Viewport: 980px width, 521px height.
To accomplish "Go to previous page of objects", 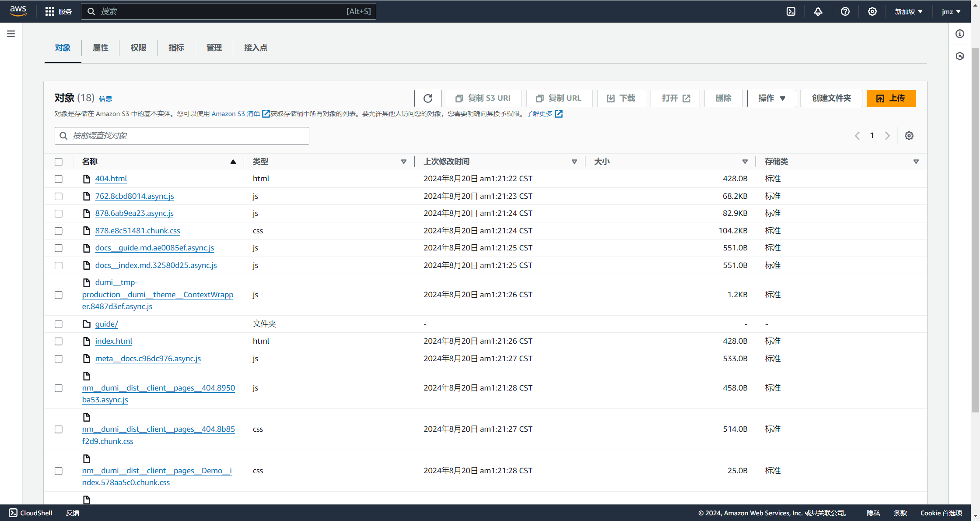I will pos(857,136).
